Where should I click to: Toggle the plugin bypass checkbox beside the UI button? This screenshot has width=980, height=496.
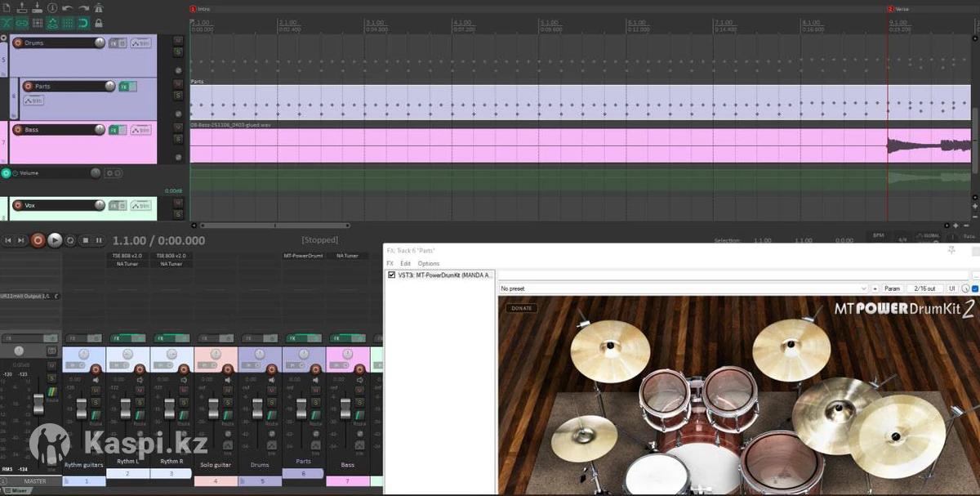(975, 288)
